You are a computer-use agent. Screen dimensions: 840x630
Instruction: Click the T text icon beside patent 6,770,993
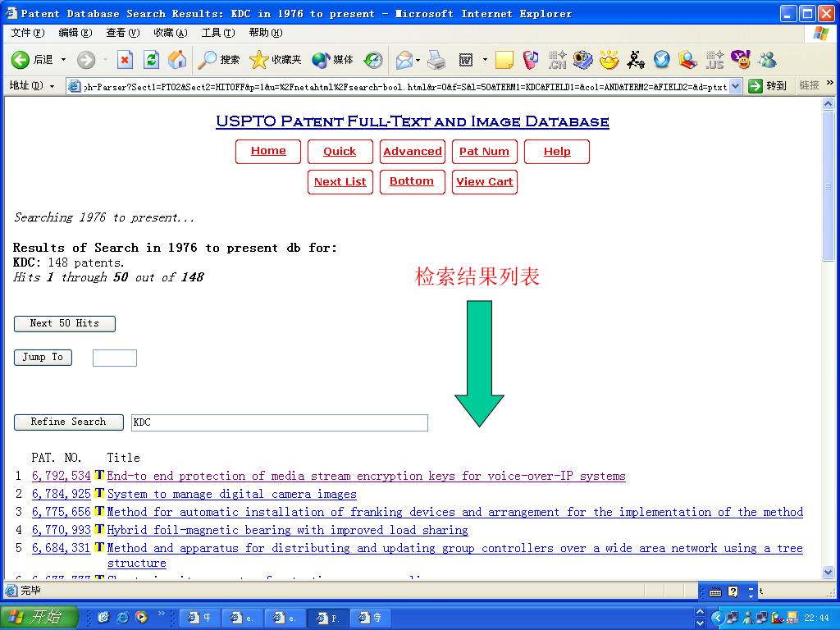click(99, 529)
